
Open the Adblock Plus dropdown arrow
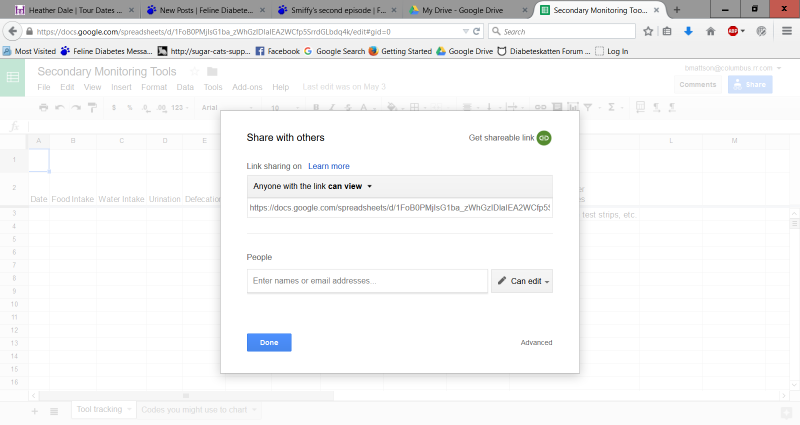(x=744, y=31)
